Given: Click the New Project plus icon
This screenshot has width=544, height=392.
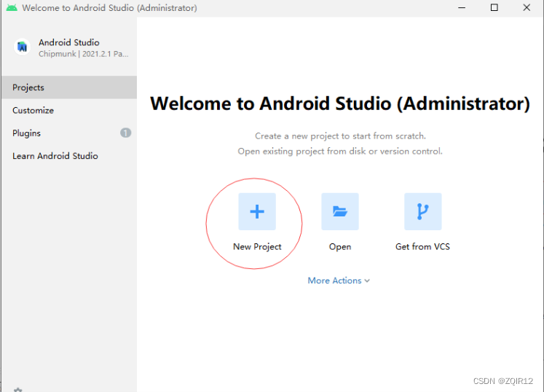Looking at the screenshot, I should click(257, 211).
